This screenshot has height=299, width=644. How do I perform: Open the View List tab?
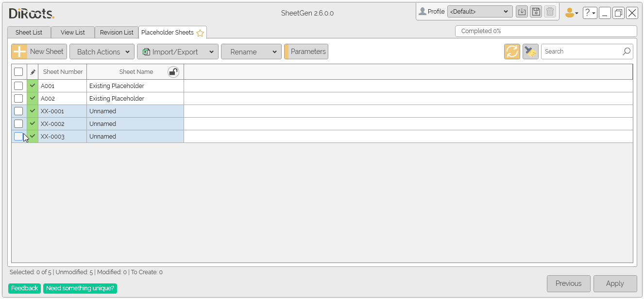point(73,33)
